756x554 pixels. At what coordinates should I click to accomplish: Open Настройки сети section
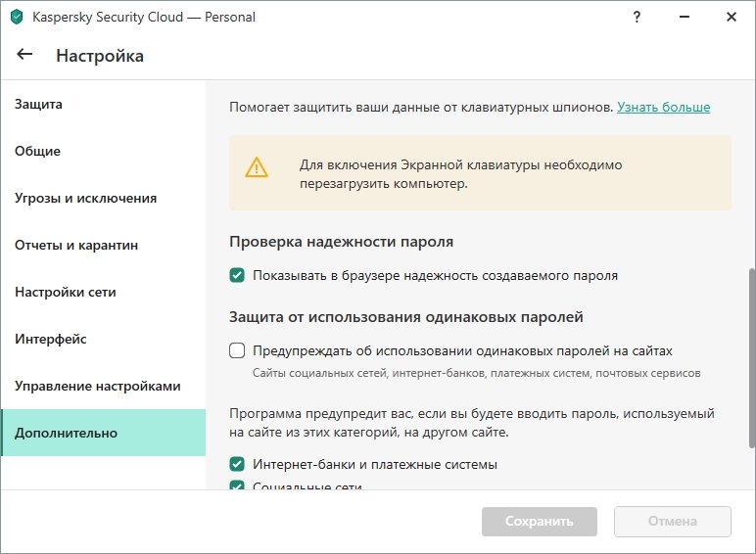tap(103, 292)
